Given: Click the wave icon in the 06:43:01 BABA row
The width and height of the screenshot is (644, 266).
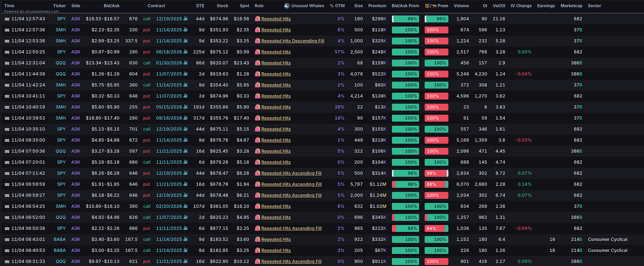Looking at the screenshot, I should (x=7, y=239).
